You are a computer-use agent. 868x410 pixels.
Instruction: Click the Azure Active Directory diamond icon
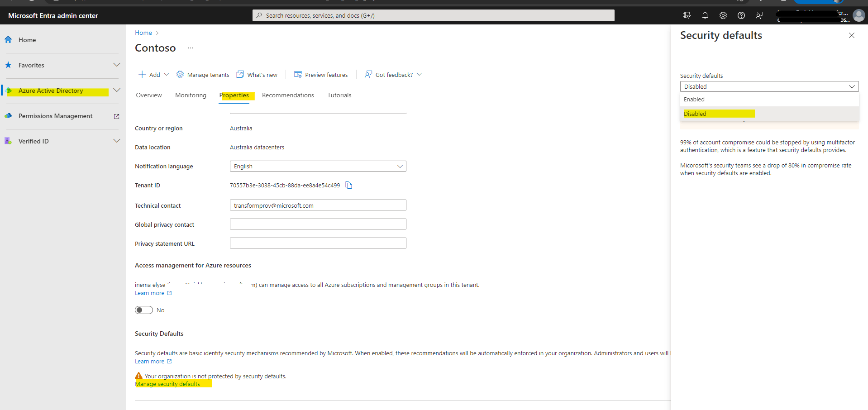[x=9, y=91]
